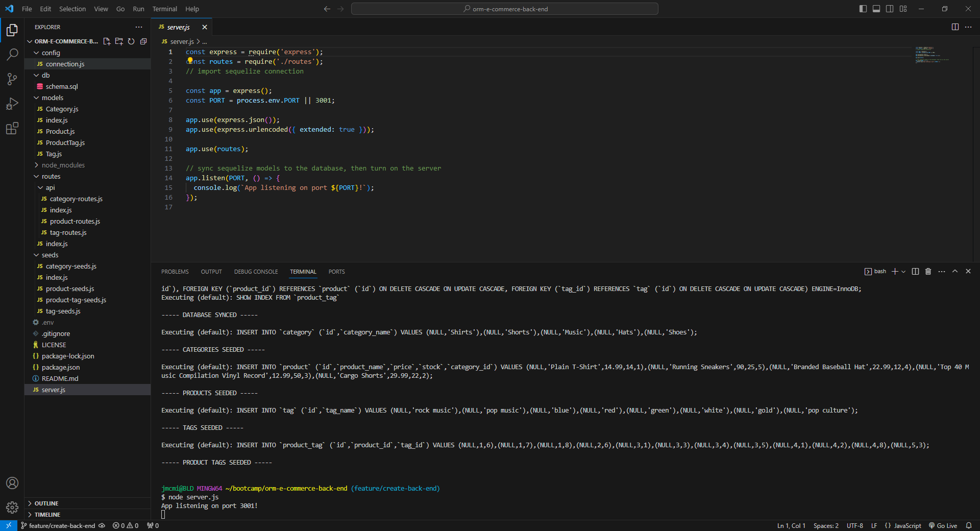
Task: Split the editor to the right
Action: tap(955, 27)
